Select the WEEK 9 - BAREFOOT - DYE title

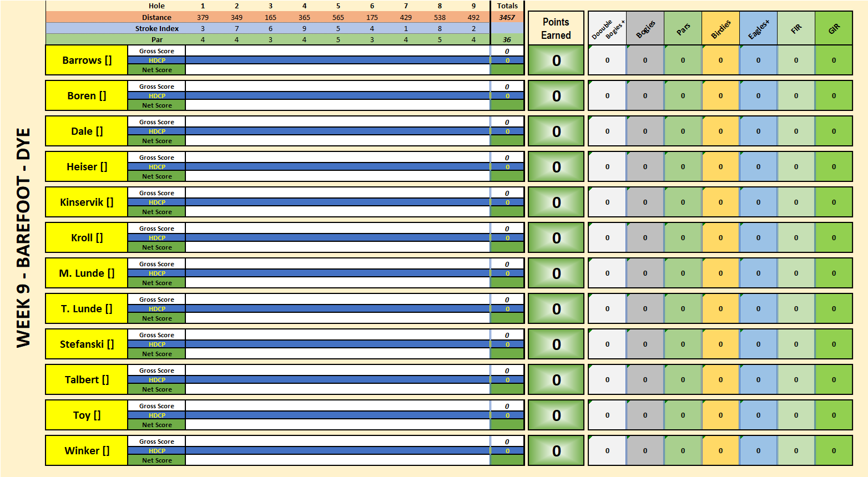(23, 238)
